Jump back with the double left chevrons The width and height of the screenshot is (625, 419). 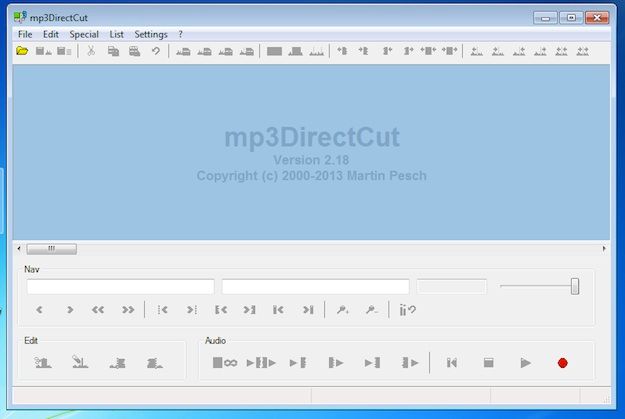pyautogui.click(x=98, y=310)
